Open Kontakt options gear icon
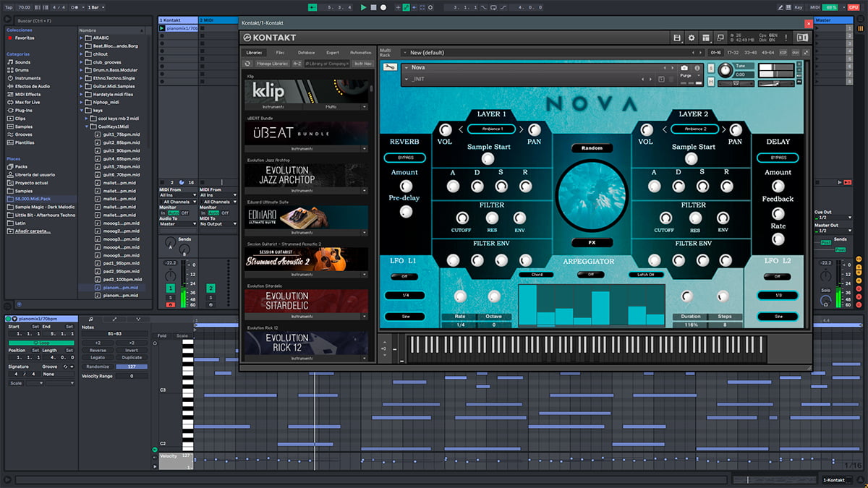 (x=691, y=38)
